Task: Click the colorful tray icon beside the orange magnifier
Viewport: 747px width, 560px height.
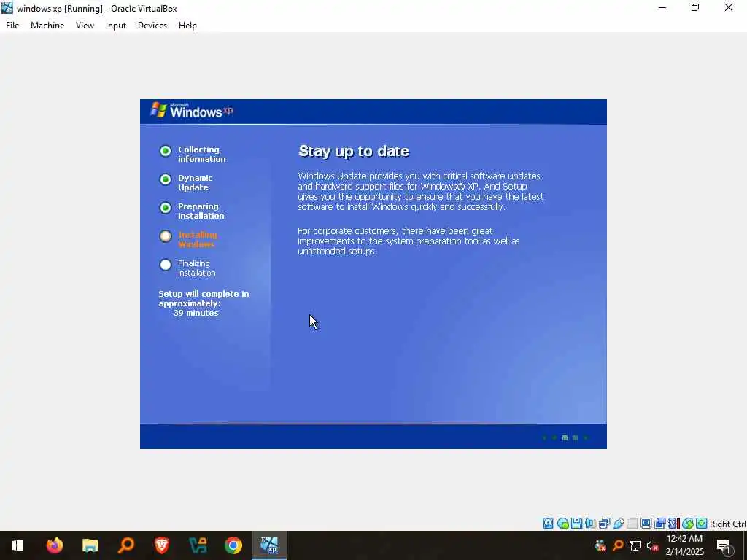Action: [600, 545]
